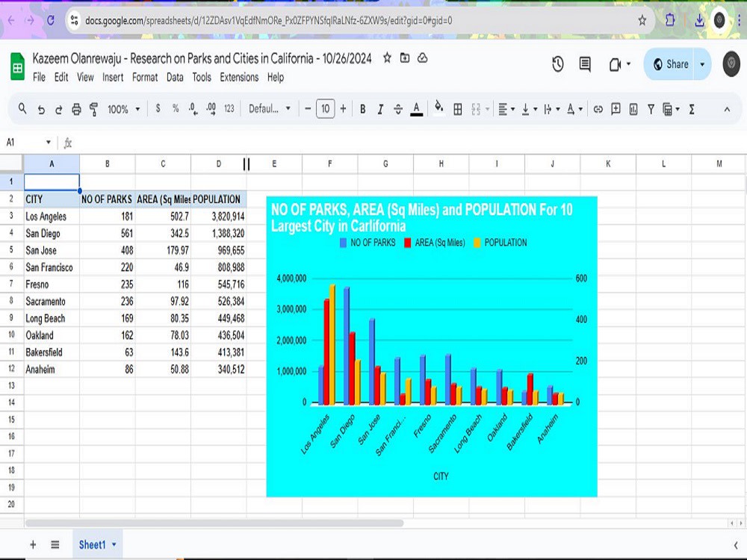The height and width of the screenshot is (560, 747).
Task: Undo the last action
Action: pos(41,110)
